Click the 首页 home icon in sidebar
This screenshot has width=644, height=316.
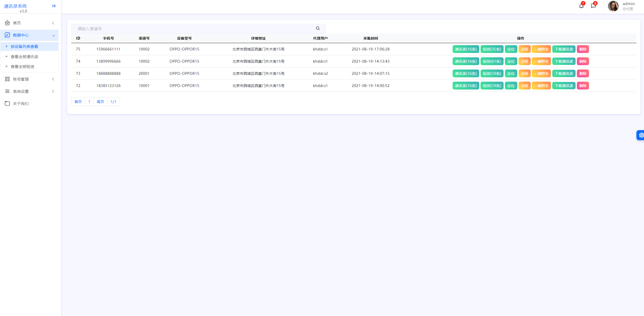click(x=7, y=23)
